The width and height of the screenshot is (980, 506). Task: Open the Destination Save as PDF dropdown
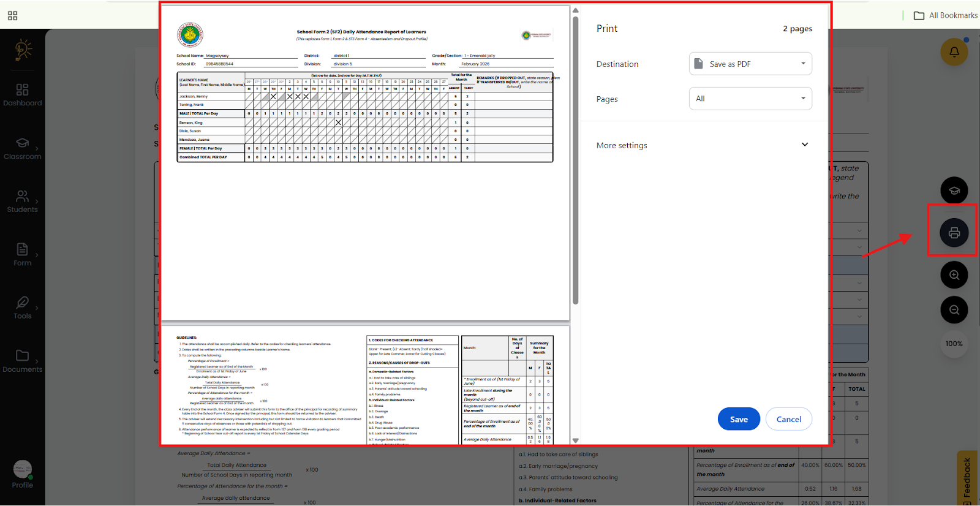tap(750, 64)
